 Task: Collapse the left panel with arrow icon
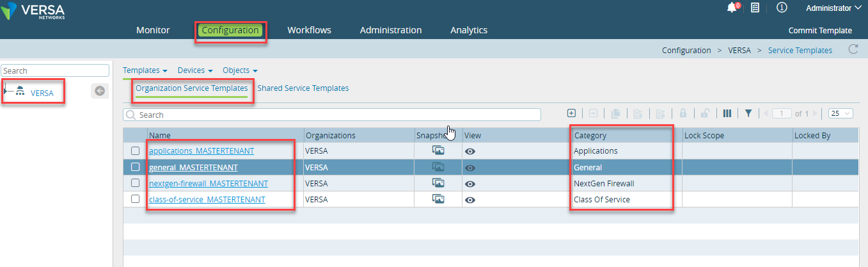pos(99,91)
